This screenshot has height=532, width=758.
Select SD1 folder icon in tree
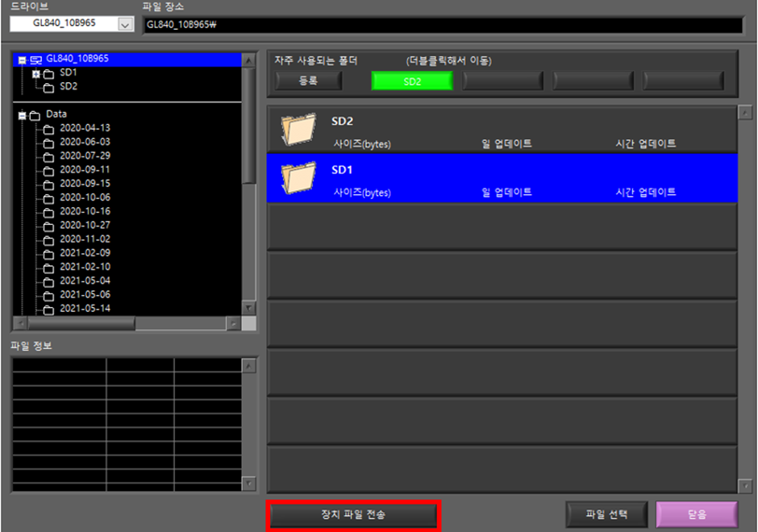[49, 74]
